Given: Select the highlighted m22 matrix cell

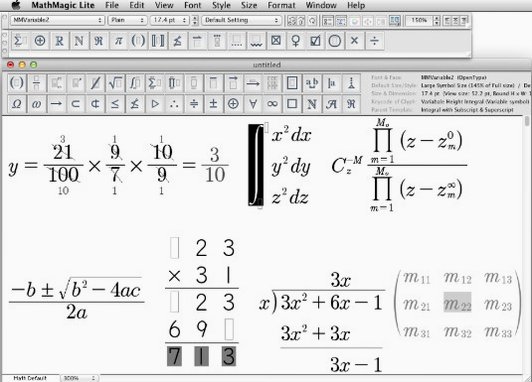Looking at the screenshot, I should 457,302.
